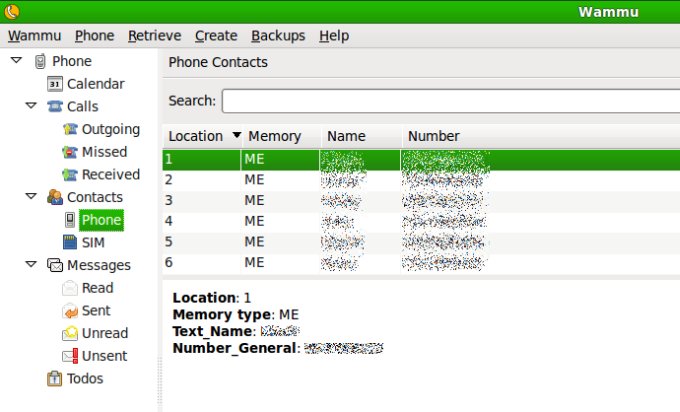Sort contacts by Location column header
Viewport: 680px width, 412px height.
click(x=196, y=136)
